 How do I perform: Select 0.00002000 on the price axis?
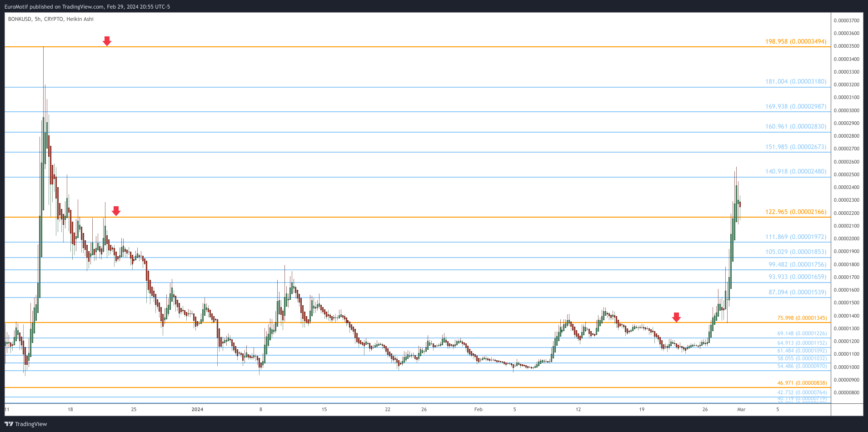847,239
